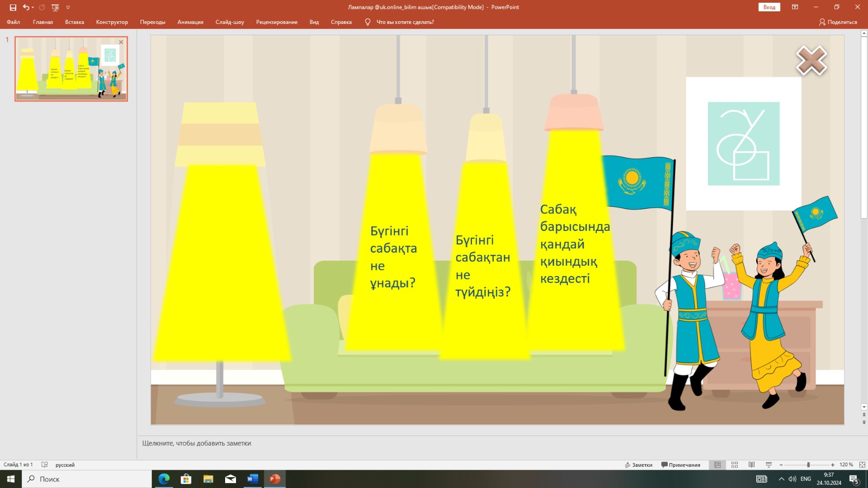Launch Slide Show view from status bar
This screenshot has width=868, height=488.
[x=769, y=465]
